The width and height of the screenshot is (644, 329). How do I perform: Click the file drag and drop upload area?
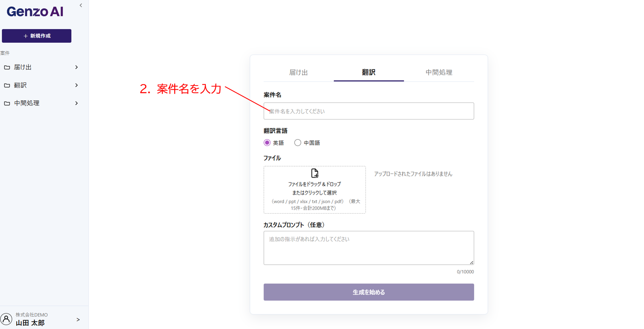(315, 190)
